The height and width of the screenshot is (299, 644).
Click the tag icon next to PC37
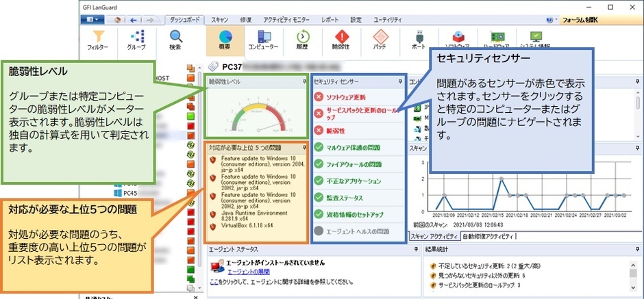(213, 66)
